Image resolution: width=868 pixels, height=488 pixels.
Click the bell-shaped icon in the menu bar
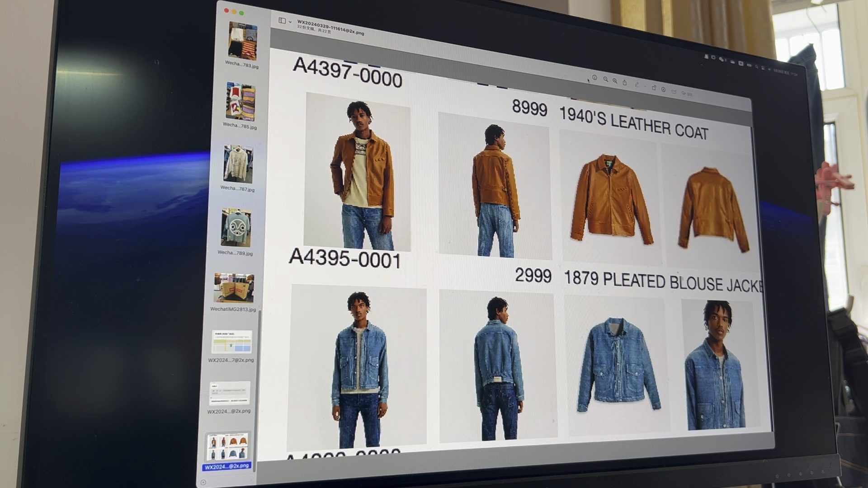706,56
